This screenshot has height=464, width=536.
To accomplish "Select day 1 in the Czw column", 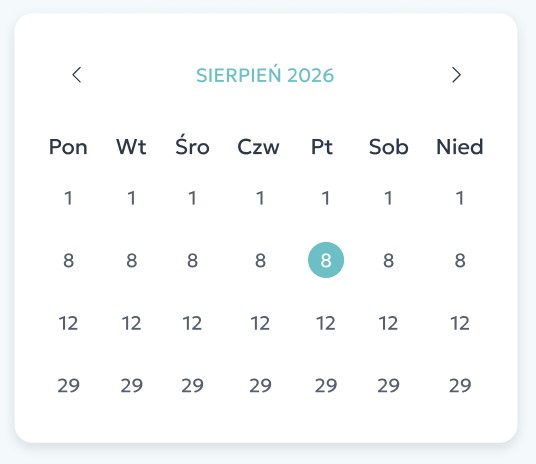I will [260, 198].
